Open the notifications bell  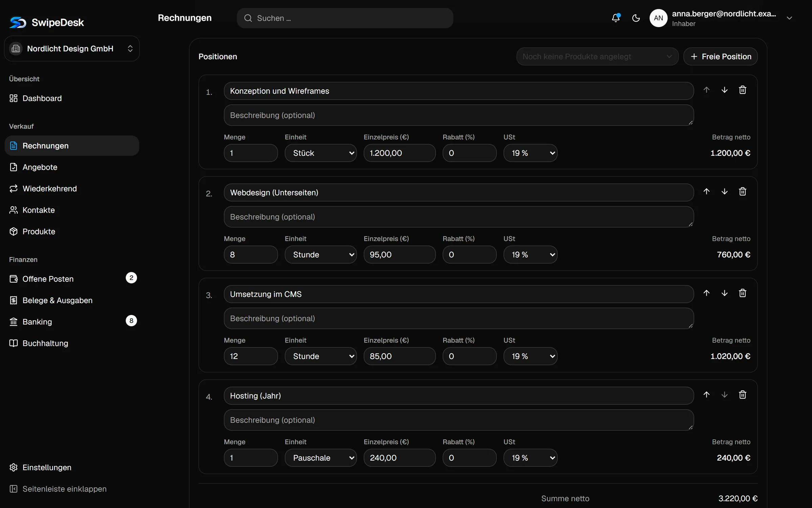click(616, 18)
